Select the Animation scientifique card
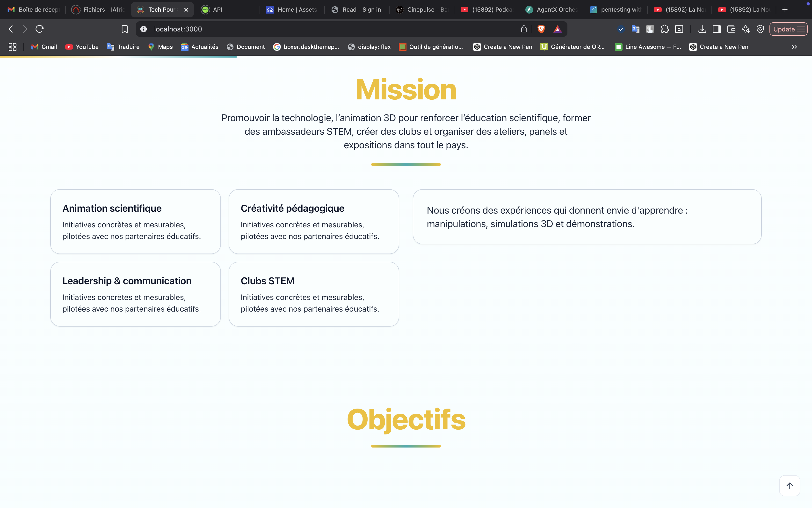Image resolution: width=812 pixels, height=508 pixels. (136, 221)
